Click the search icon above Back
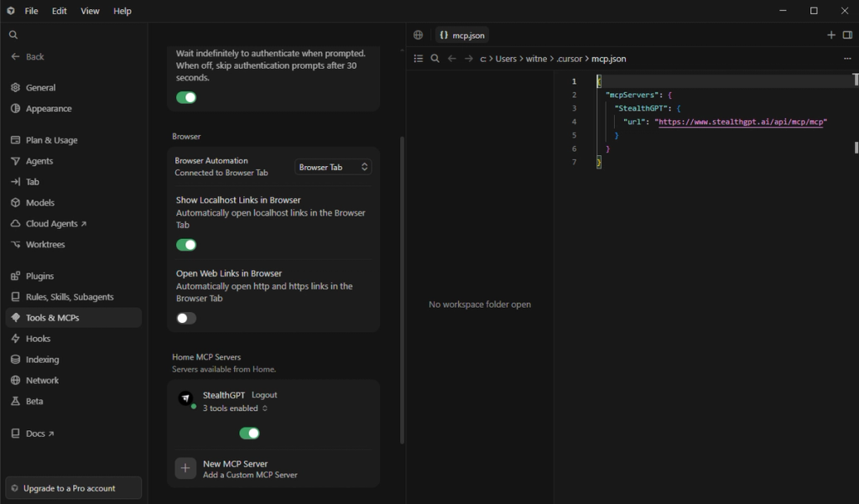The width and height of the screenshot is (859, 504). (x=13, y=35)
